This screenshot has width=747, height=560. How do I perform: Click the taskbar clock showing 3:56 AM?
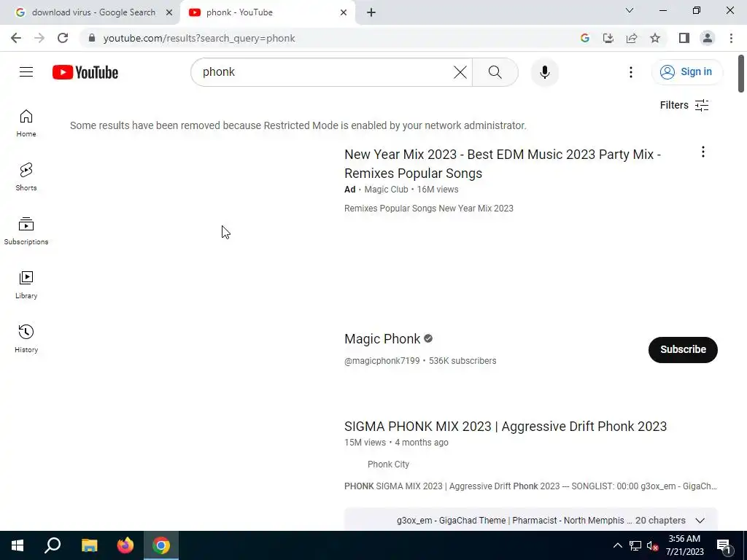click(684, 545)
